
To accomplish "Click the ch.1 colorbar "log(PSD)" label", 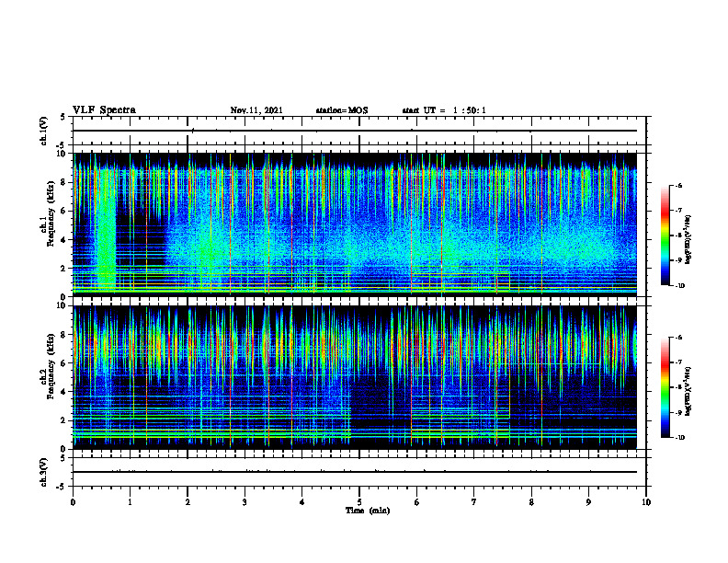I will click(688, 239).
